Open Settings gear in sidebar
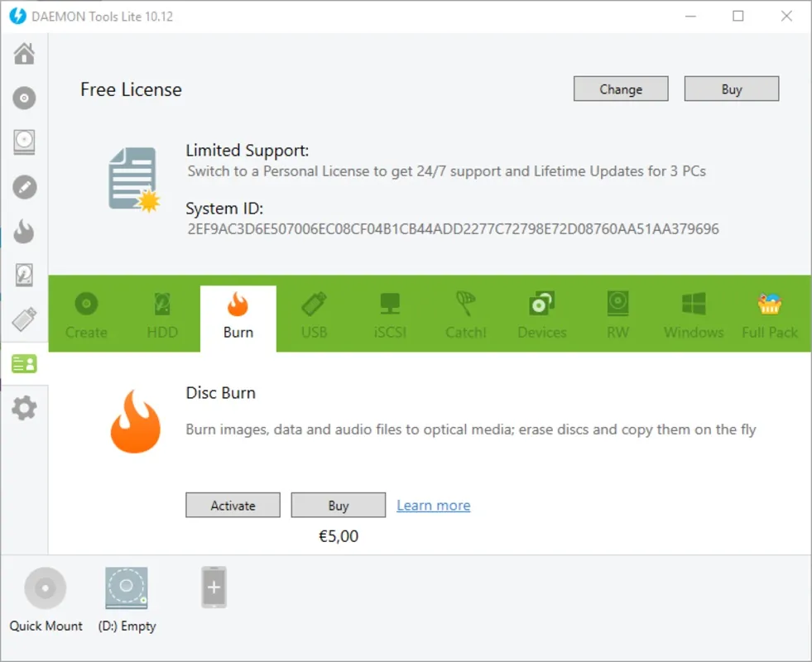Image resolution: width=812 pixels, height=662 pixels. (x=24, y=409)
